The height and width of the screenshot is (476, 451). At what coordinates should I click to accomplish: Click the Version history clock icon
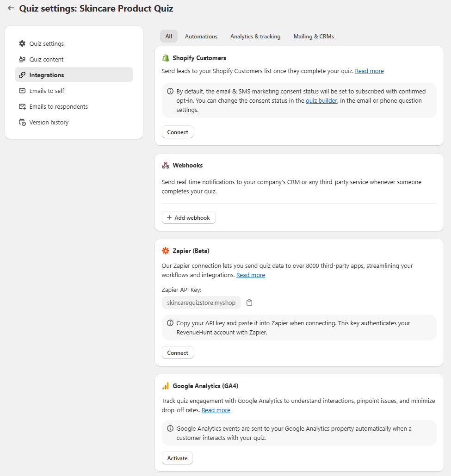point(22,122)
